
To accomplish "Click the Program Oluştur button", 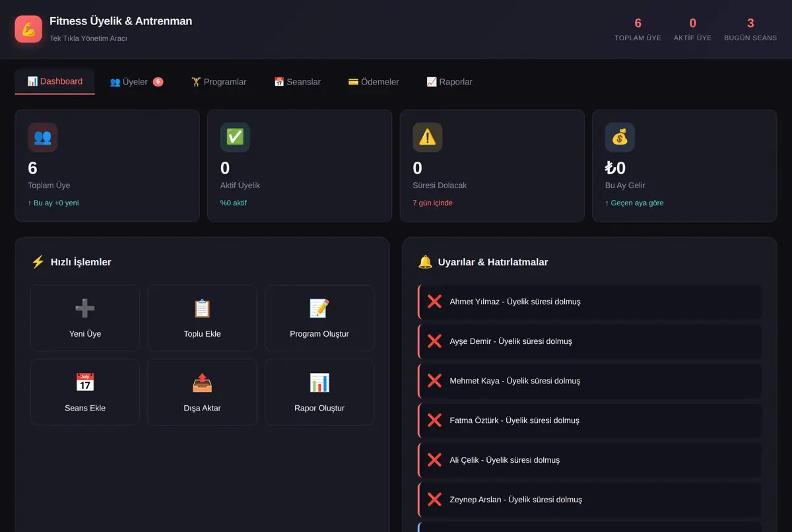I will tap(319, 317).
